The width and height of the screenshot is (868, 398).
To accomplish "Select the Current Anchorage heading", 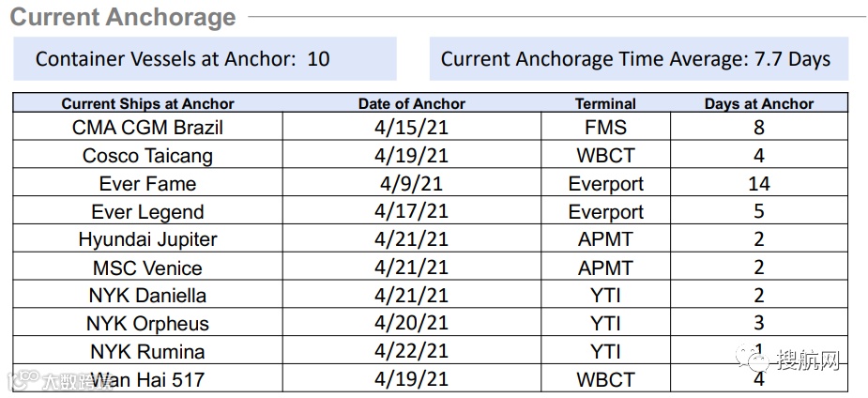I will tap(123, 17).
